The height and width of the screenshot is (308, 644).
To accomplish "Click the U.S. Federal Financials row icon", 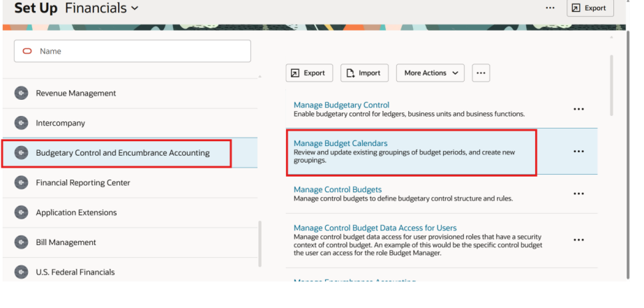I will [22, 272].
